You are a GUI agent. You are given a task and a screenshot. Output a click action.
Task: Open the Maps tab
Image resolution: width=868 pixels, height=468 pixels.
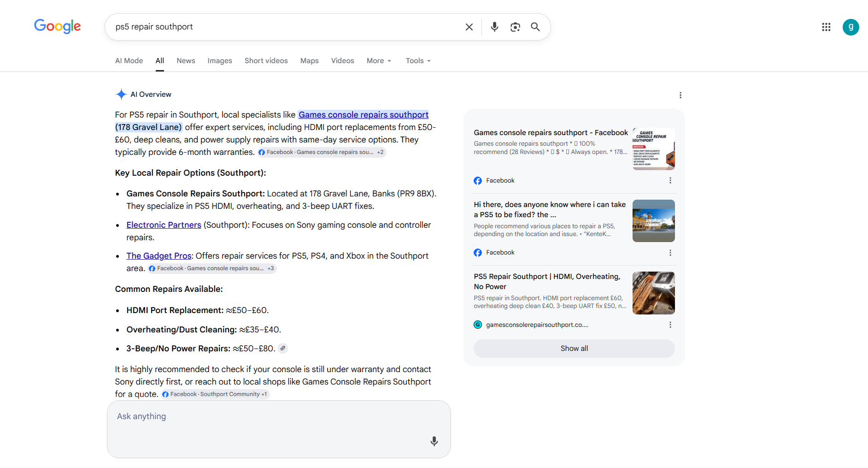pos(310,61)
